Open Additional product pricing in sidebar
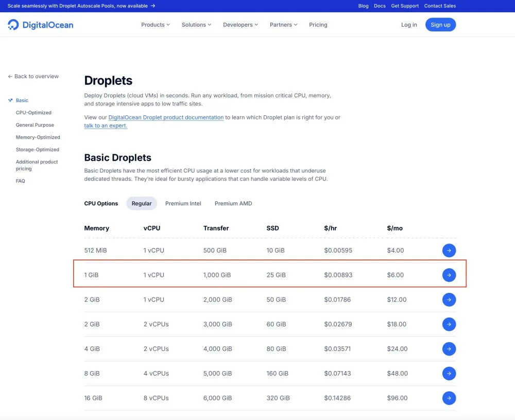The image size is (515, 420). coord(37,165)
